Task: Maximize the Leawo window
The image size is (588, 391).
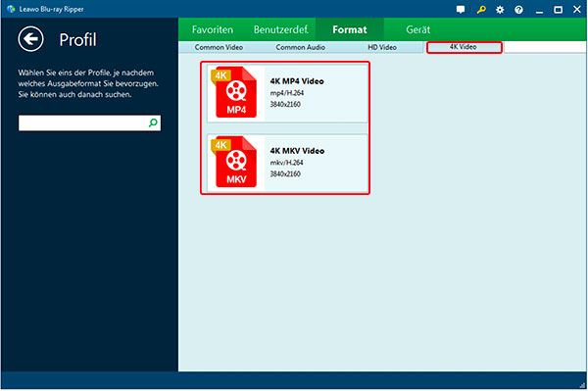Action: [558, 10]
